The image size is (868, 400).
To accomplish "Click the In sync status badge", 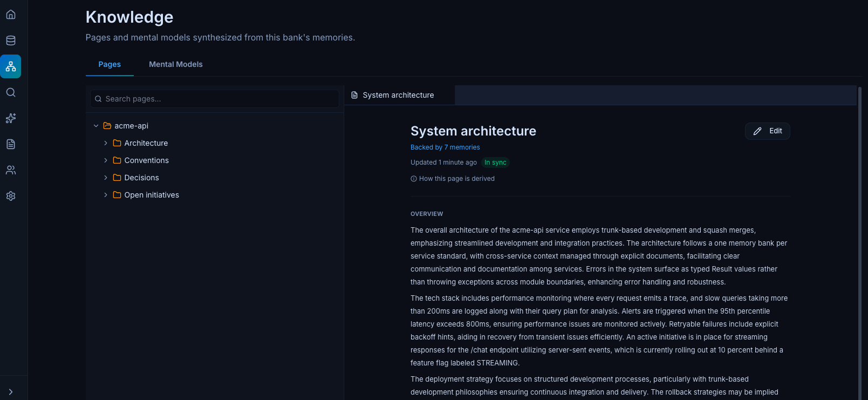I will tap(495, 162).
